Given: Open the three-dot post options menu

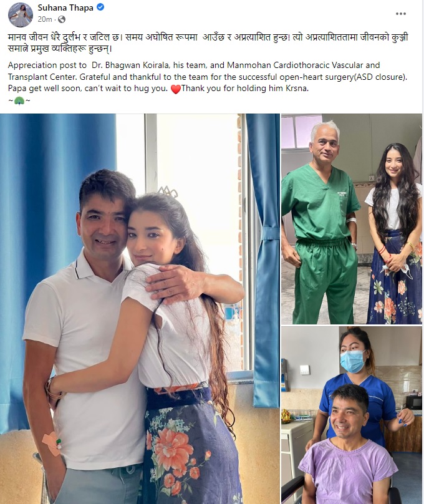Looking at the screenshot, I should (400, 14).
